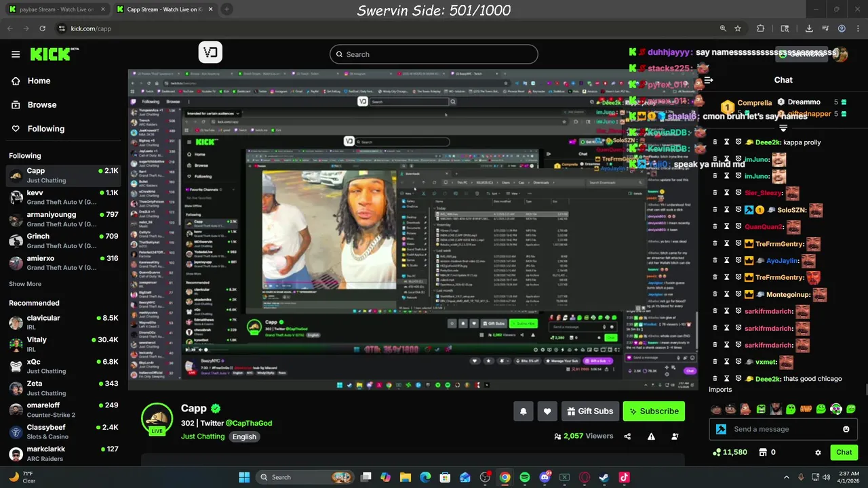Open the emoji picker in message box
This screenshot has height=488, width=868.
(x=846, y=429)
